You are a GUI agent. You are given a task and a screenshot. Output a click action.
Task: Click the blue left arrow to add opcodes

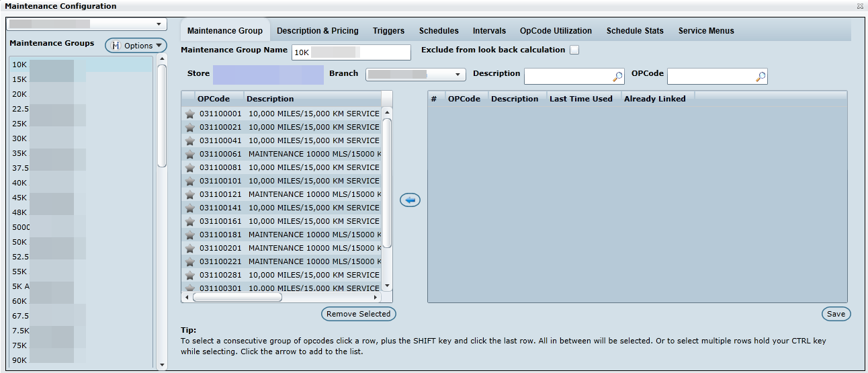pyautogui.click(x=410, y=200)
